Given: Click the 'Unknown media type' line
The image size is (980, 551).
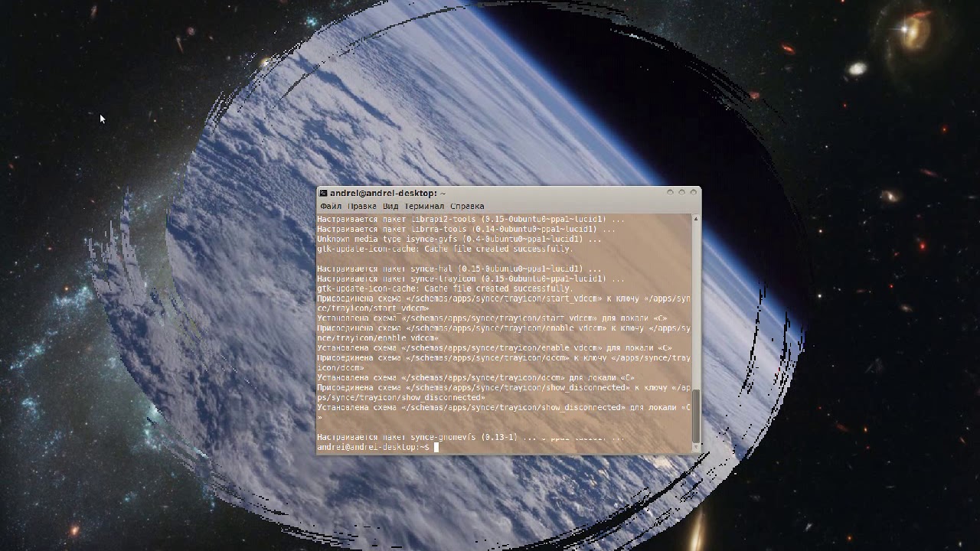Looking at the screenshot, I should [459, 239].
